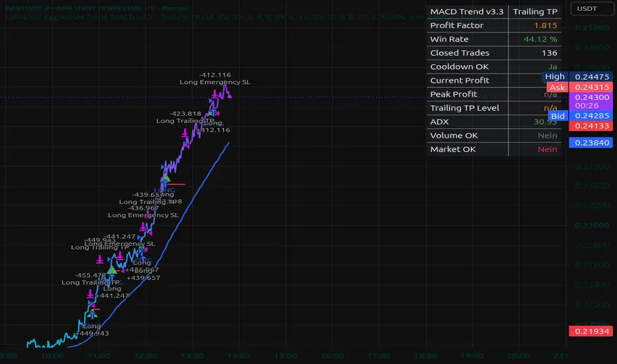This screenshot has height=364, width=617.
Task: Click the -423.818 Long Trailing TP marker
Action: [185, 117]
